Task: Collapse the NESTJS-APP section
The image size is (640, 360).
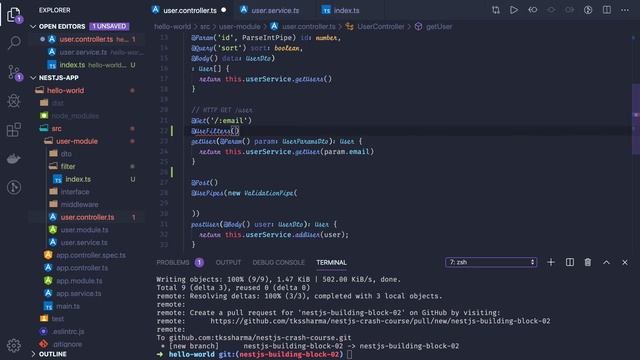Action: pyautogui.click(x=33, y=78)
